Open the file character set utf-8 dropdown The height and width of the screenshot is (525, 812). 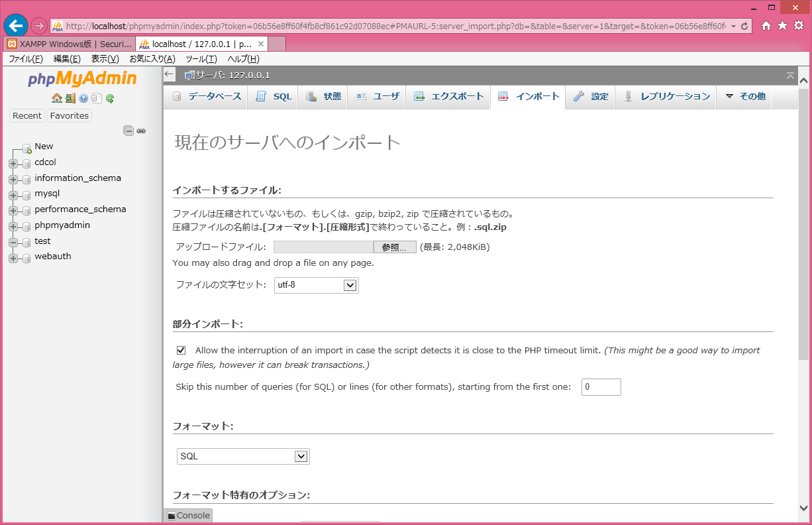pos(316,285)
